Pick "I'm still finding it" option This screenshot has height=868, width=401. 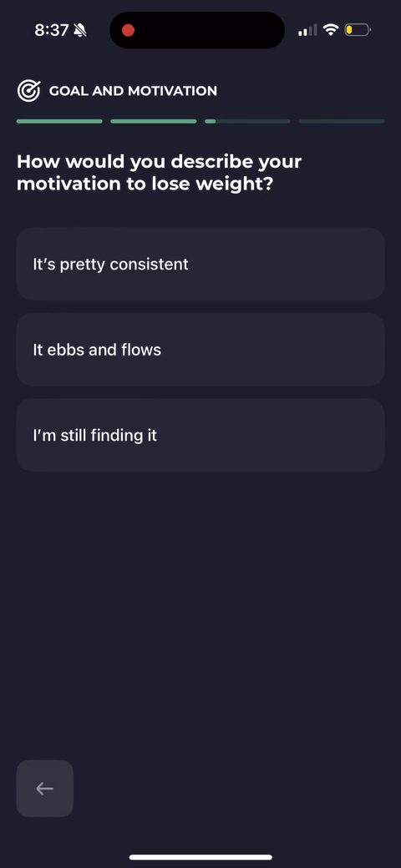(200, 435)
